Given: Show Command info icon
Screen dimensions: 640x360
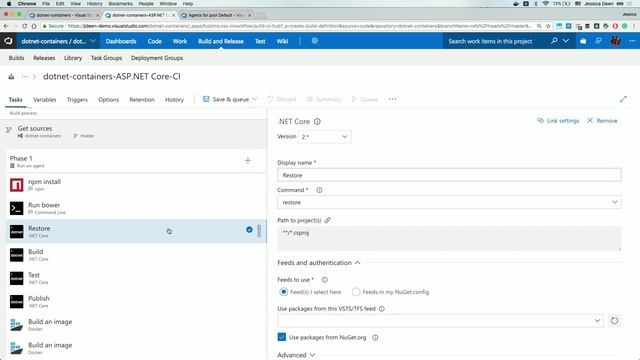Looking at the screenshot, I should [319, 190].
